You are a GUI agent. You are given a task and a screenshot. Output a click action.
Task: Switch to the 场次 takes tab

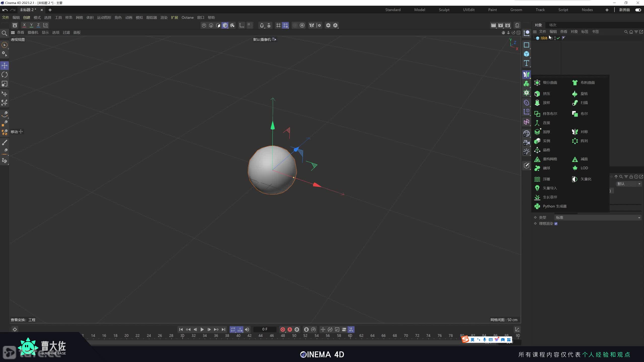[x=552, y=25]
